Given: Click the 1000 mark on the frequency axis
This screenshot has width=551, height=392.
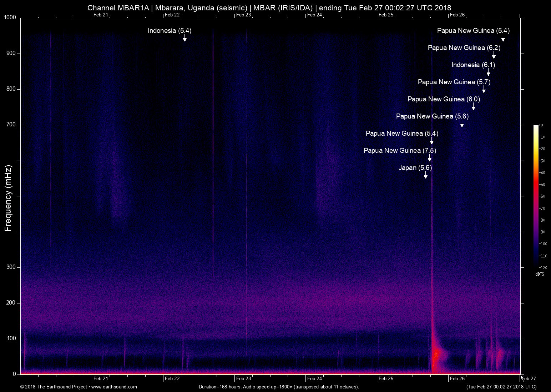Looking at the screenshot, I should (x=11, y=17).
